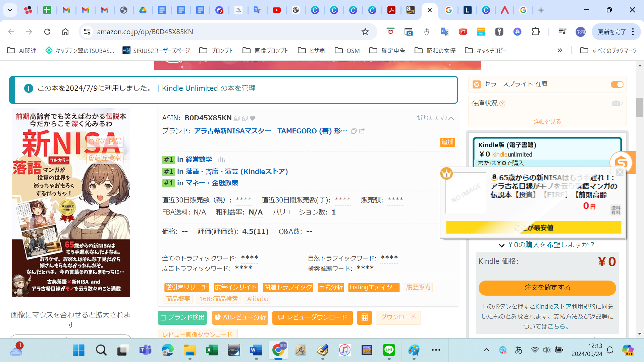Open the Chrome extensions puzzle icon
The height and width of the screenshot is (362, 644).
click(x=536, y=32)
